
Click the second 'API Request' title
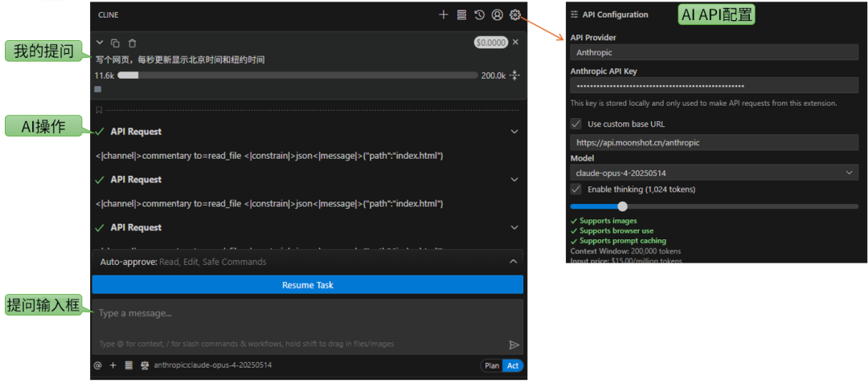coord(136,180)
